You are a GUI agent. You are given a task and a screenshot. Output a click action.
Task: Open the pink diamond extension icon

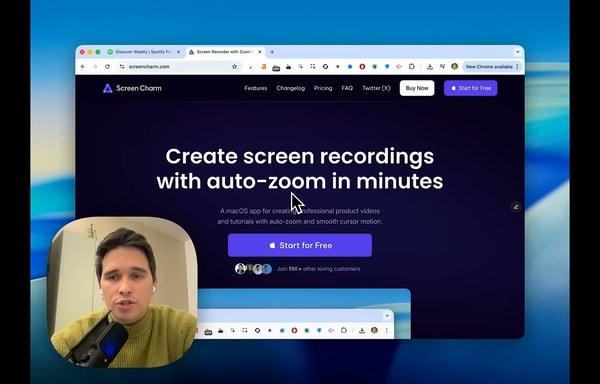pyautogui.click(x=399, y=67)
